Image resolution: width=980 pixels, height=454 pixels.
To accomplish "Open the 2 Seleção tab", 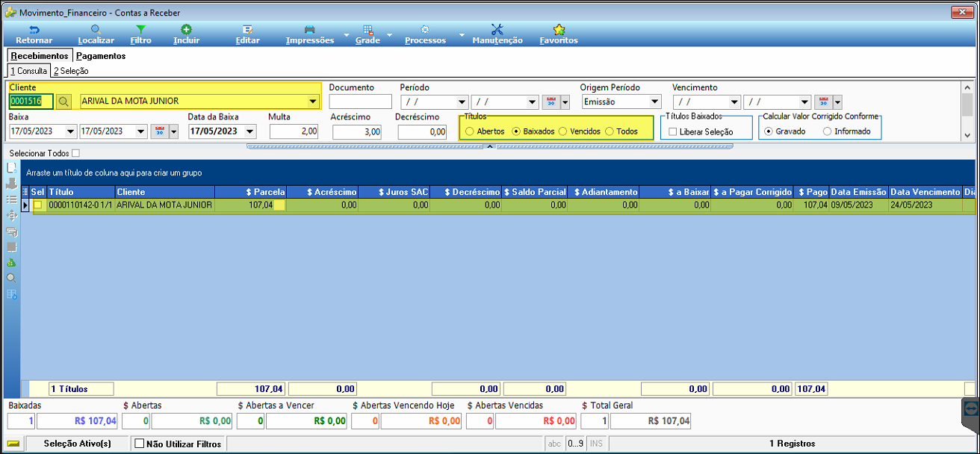I will 71,71.
